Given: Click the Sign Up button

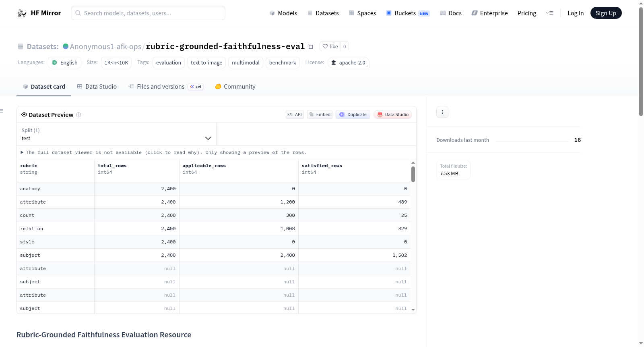Looking at the screenshot, I should point(606,13).
